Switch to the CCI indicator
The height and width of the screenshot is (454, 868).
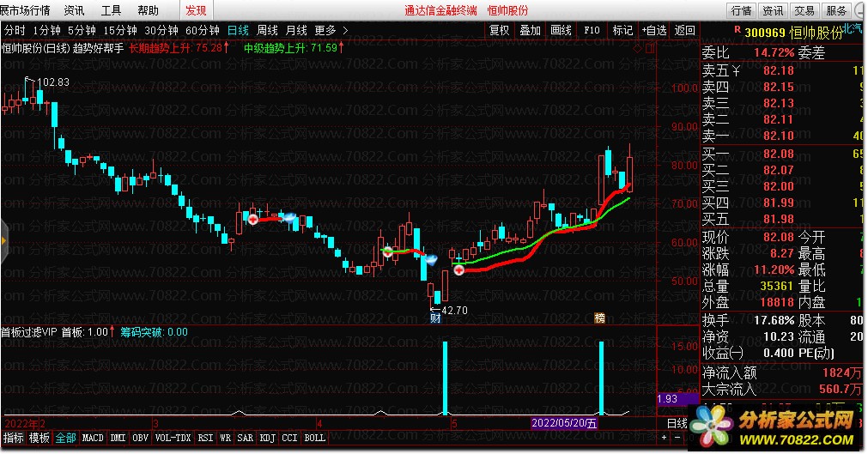(x=289, y=438)
